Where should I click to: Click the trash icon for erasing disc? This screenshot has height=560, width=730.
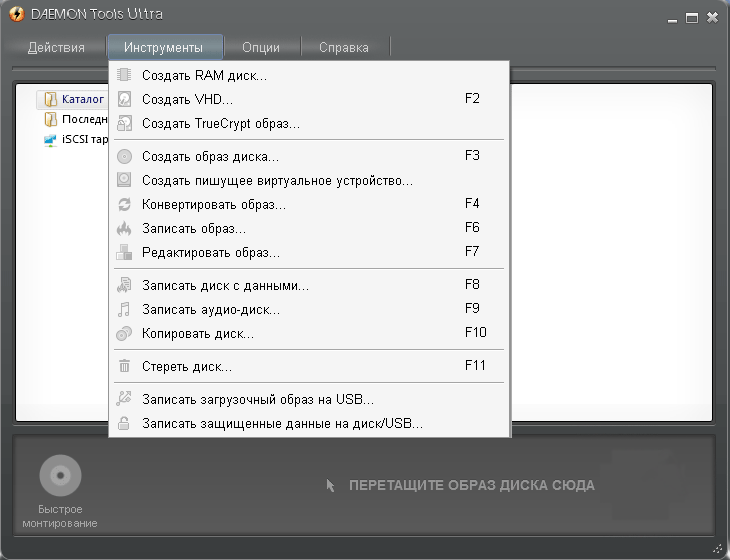click(124, 366)
